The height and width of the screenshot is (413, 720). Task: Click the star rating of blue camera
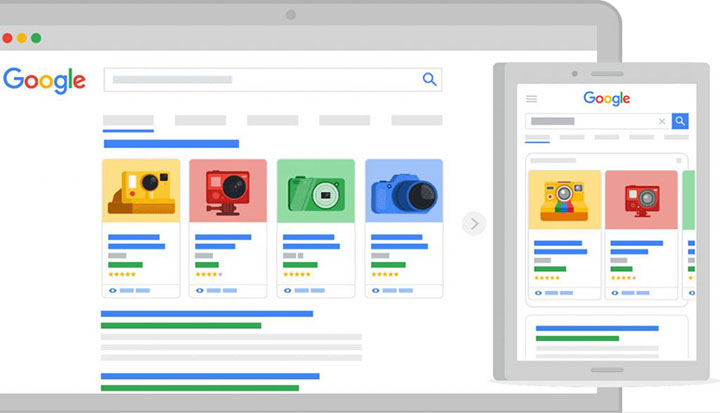click(385, 274)
